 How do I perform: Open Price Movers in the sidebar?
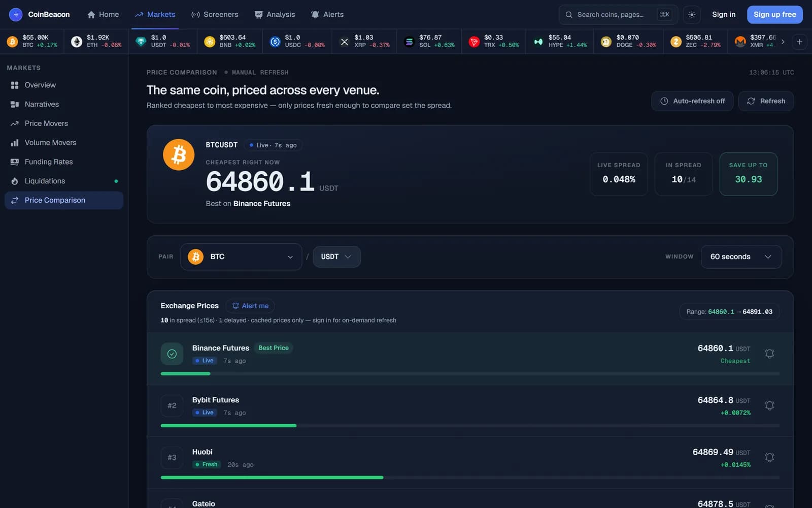pyautogui.click(x=64, y=123)
